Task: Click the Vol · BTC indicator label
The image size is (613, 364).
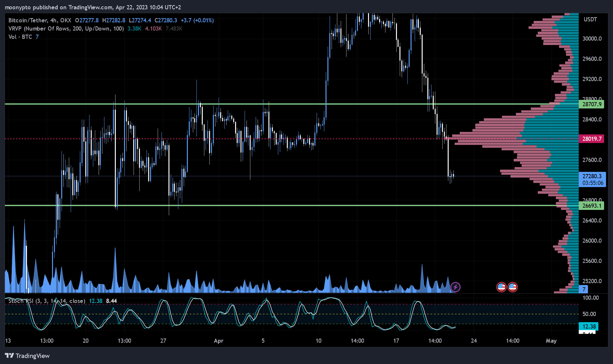Action: point(20,37)
